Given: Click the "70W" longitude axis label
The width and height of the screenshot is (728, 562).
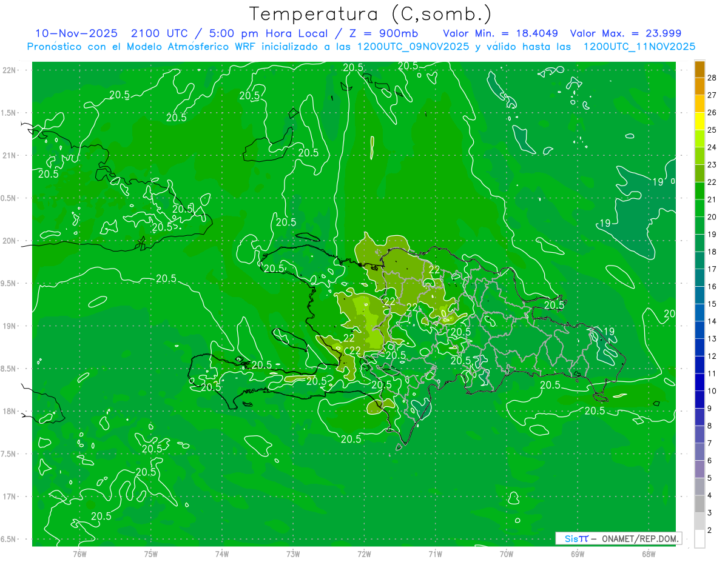Looking at the screenshot, I should [x=507, y=554].
